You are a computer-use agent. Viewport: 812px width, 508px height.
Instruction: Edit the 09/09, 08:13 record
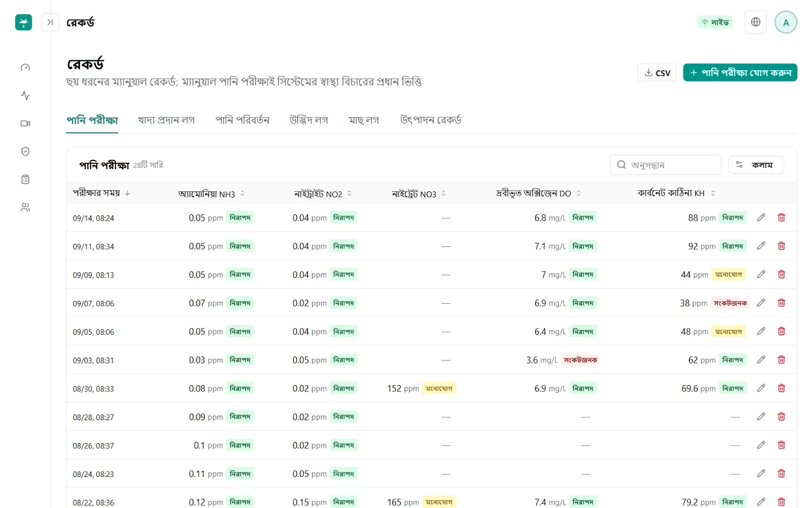coord(761,274)
